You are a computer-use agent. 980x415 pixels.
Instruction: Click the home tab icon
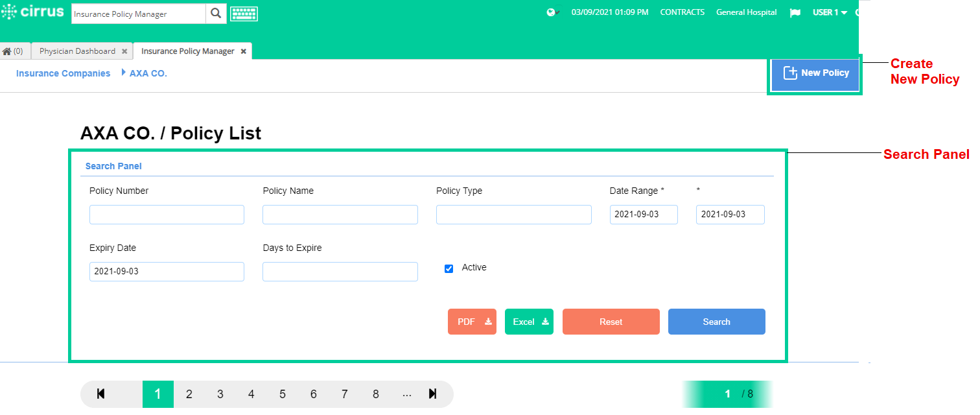(7, 51)
